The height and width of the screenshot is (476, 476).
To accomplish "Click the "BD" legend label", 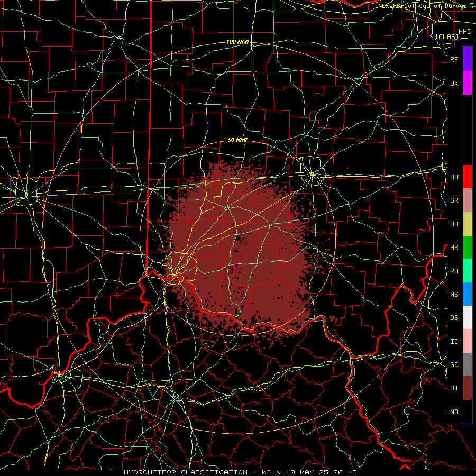I will pyautogui.click(x=454, y=224).
